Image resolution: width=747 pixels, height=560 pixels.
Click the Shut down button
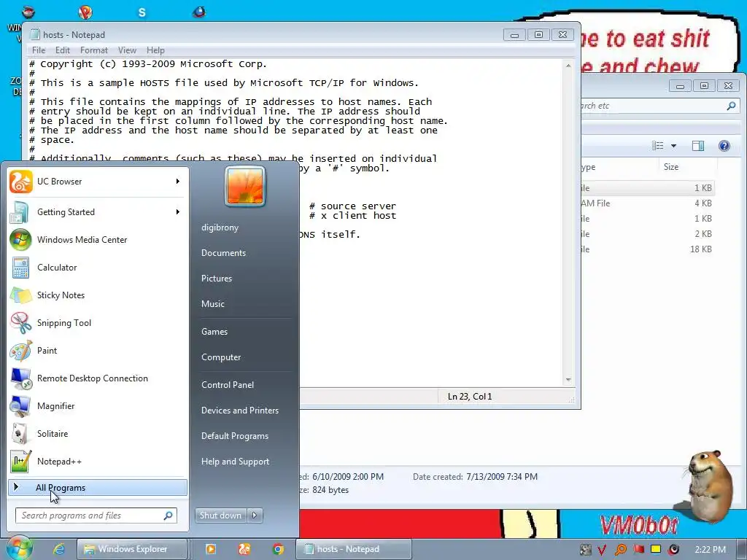[221, 516]
